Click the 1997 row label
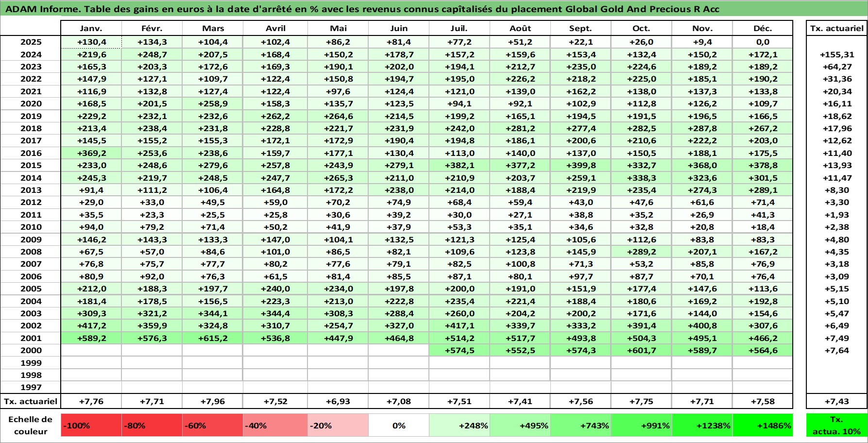This screenshot has height=443, width=868. (x=31, y=387)
